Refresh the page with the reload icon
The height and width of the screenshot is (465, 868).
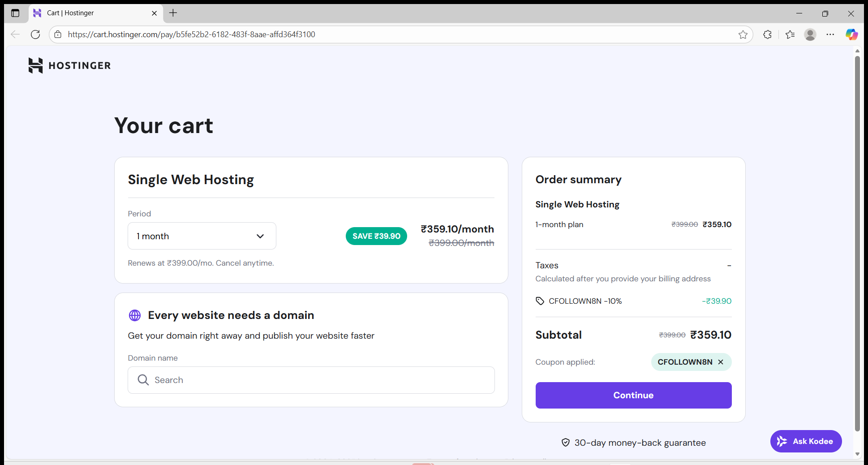click(x=35, y=34)
